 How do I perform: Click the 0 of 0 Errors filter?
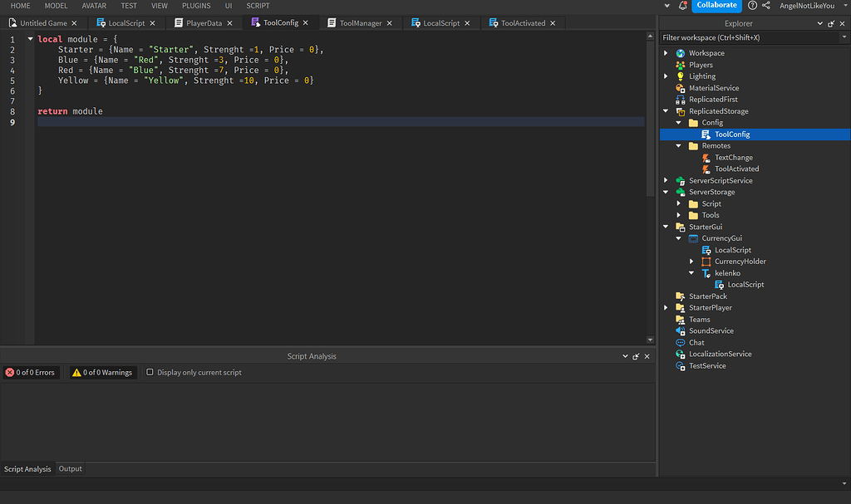tap(31, 372)
